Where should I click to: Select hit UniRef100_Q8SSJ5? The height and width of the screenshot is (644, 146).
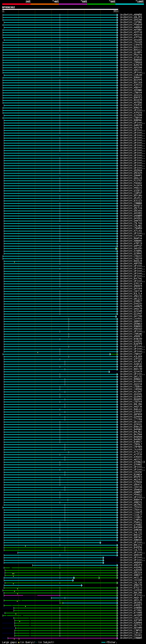[131, 600]
